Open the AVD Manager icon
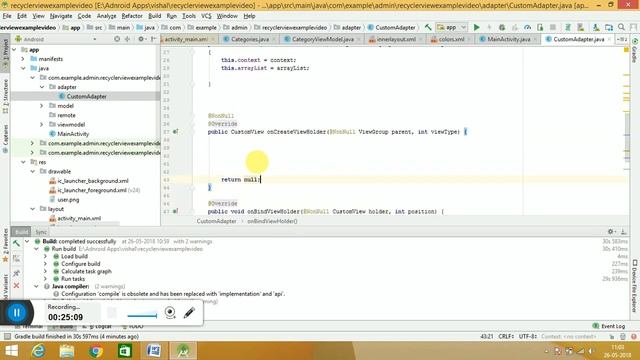This screenshot has width=640, height=360. click(580, 27)
